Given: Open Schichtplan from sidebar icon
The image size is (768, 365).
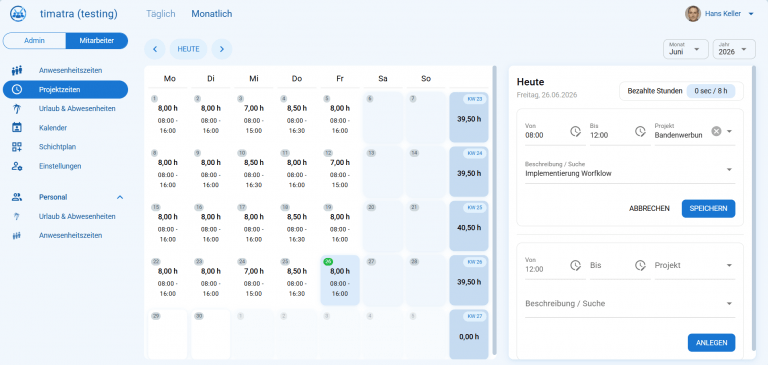Looking at the screenshot, I should tap(17, 146).
